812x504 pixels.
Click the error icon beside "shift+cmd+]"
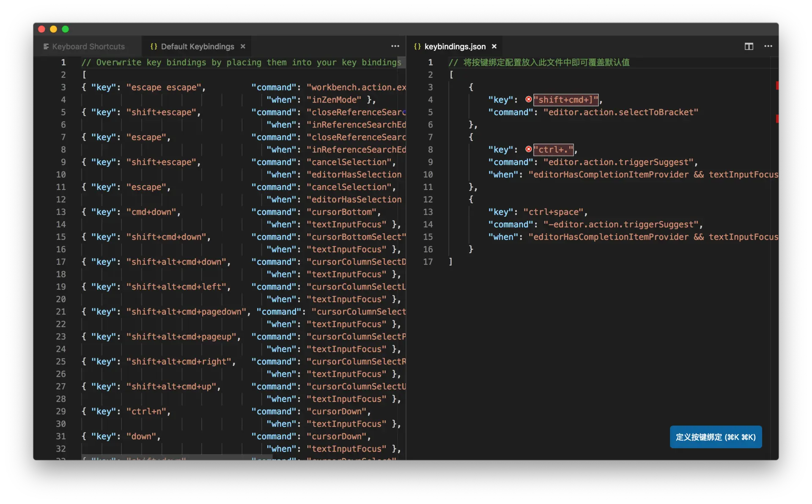point(528,99)
